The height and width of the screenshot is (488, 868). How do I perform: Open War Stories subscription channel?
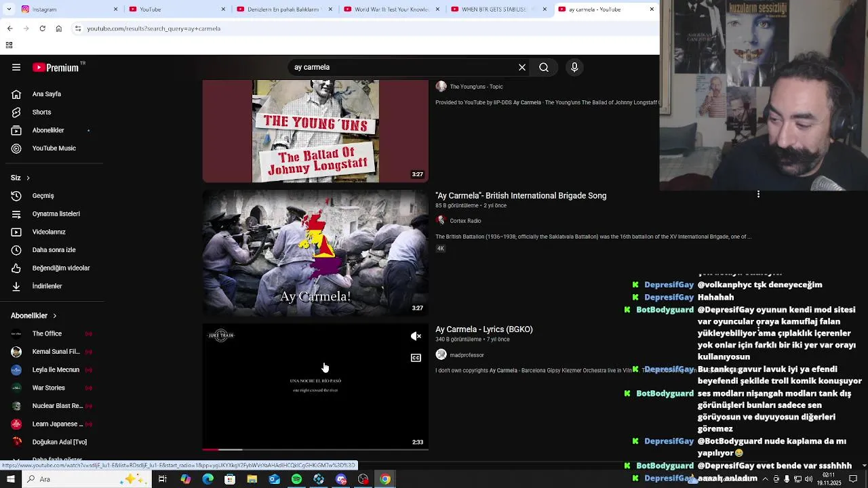(x=51, y=388)
